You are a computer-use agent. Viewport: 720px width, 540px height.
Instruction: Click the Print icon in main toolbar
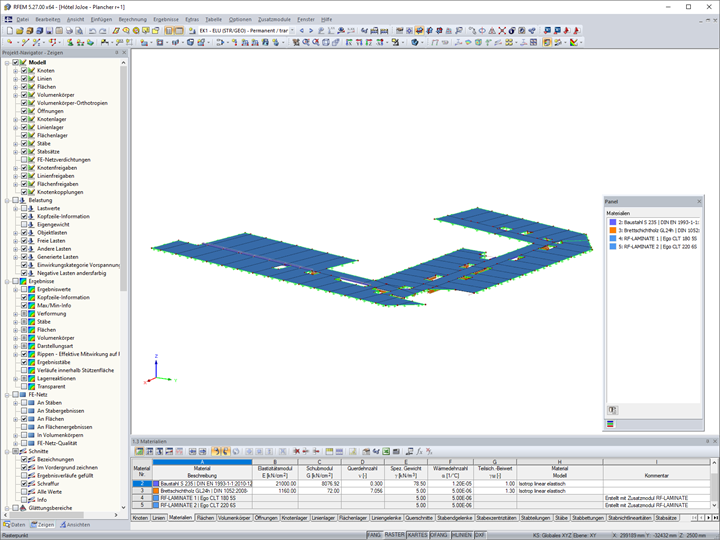coord(69,31)
